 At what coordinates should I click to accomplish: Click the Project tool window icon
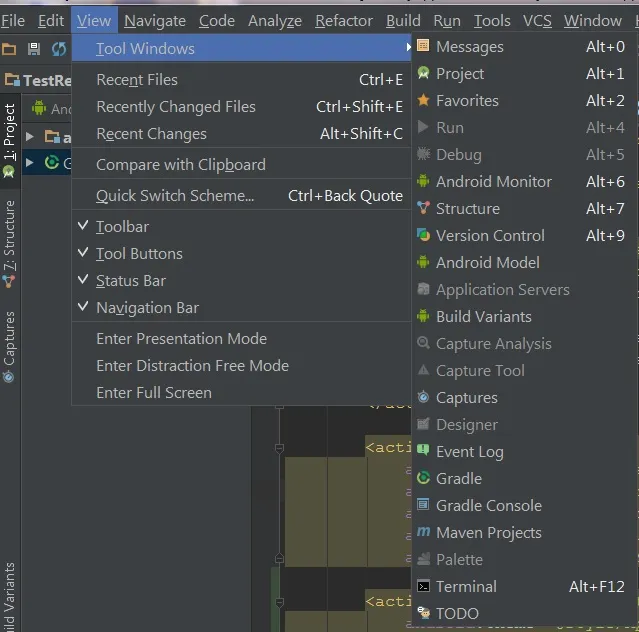point(423,73)
